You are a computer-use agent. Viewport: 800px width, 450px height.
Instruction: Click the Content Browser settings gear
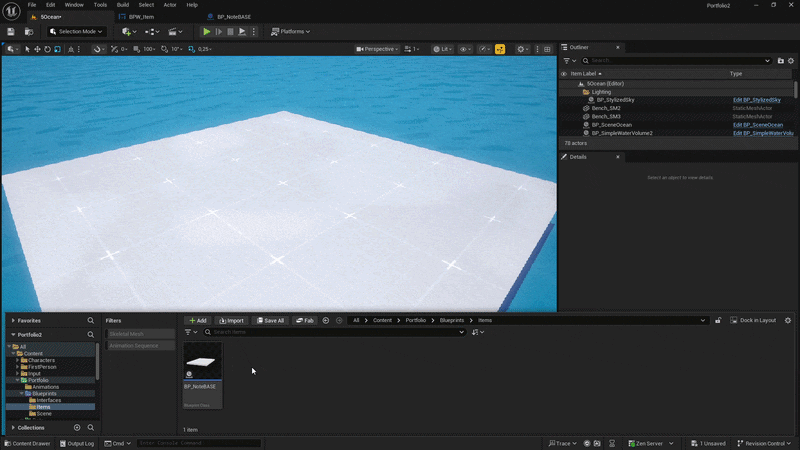tap(788, 320)
